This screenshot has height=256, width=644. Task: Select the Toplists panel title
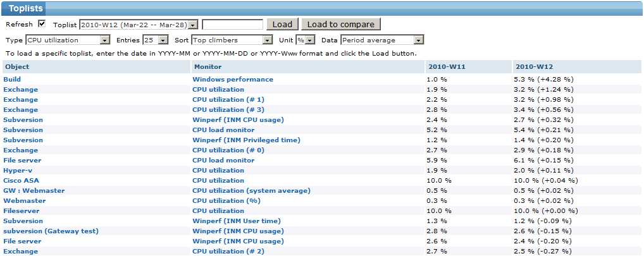click(x=26, y=9)
